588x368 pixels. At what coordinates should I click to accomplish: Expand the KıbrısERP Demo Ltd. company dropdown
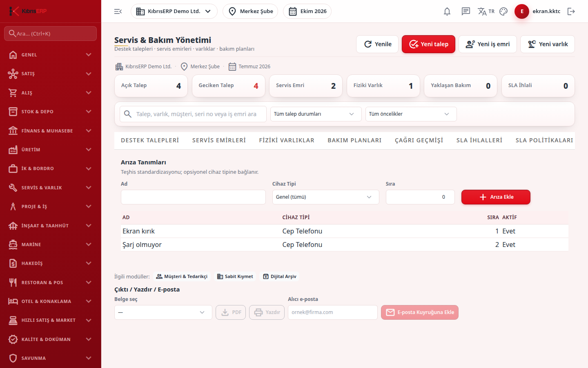click(x=174, y=11)
